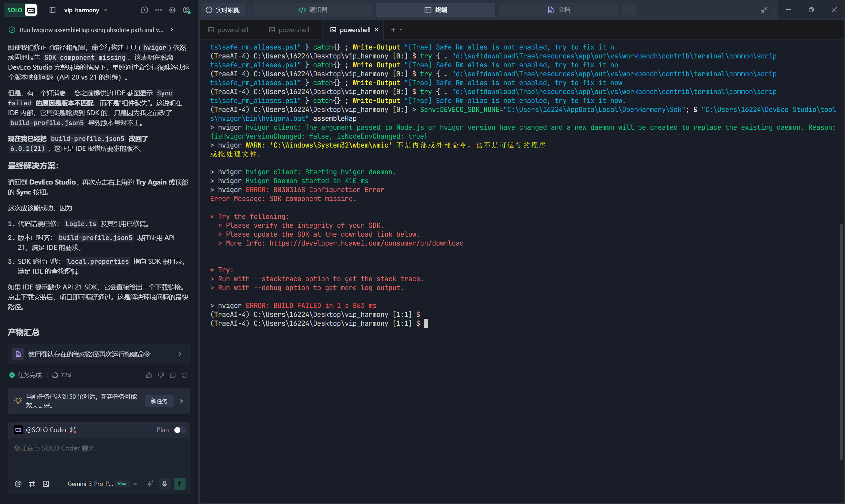Screen dimensions: 845x504
Task: Click the microphone voice input icon
Action: click(x=164, y=484)
